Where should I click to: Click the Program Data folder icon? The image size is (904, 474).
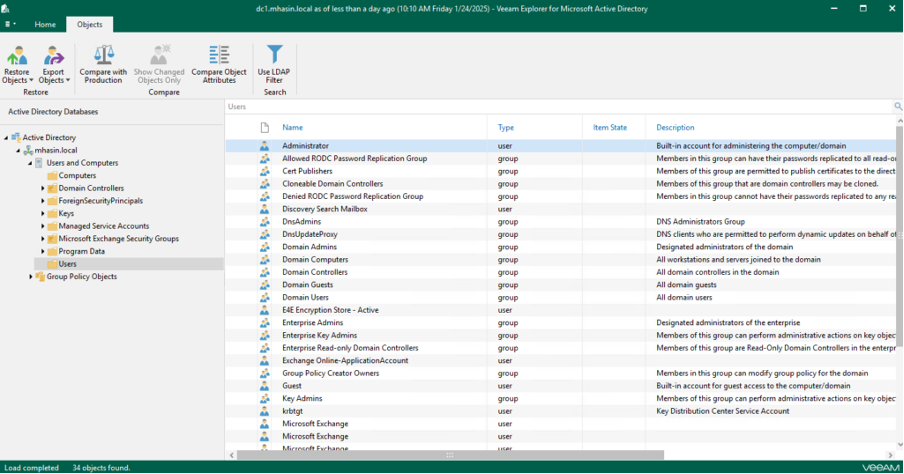click(52, 251)
